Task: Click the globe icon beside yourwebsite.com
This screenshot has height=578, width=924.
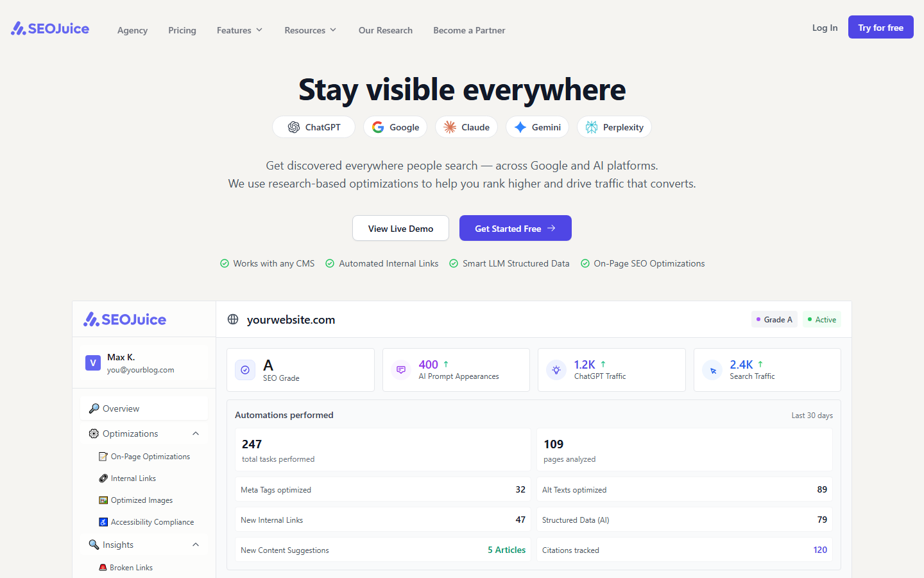Action: pyautogui.click(x=232, y=319)
